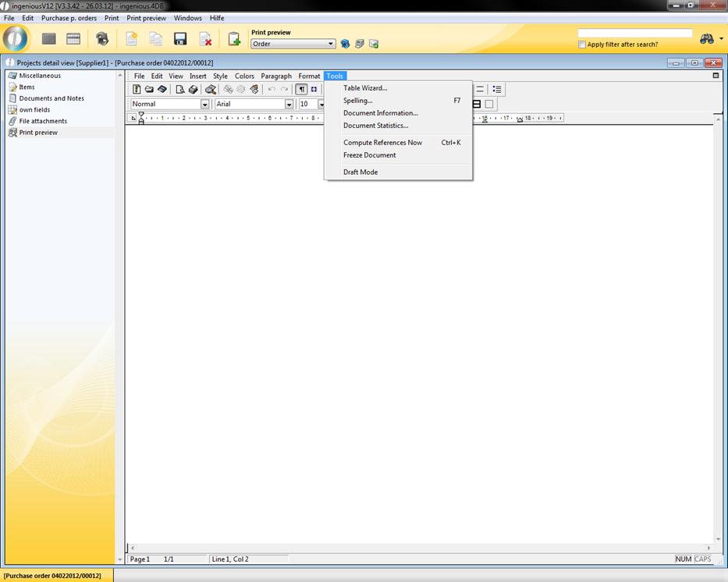Expand the 'Normal' paragraph style dropdown
Viewport: 728px width, 582px height.
click(x=205, y=104)
